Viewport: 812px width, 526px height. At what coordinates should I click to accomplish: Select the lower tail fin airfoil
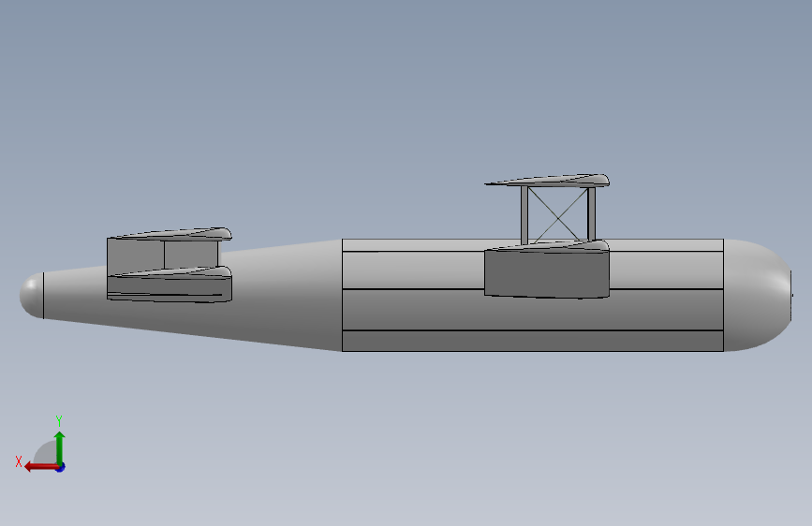pos(170,273)
